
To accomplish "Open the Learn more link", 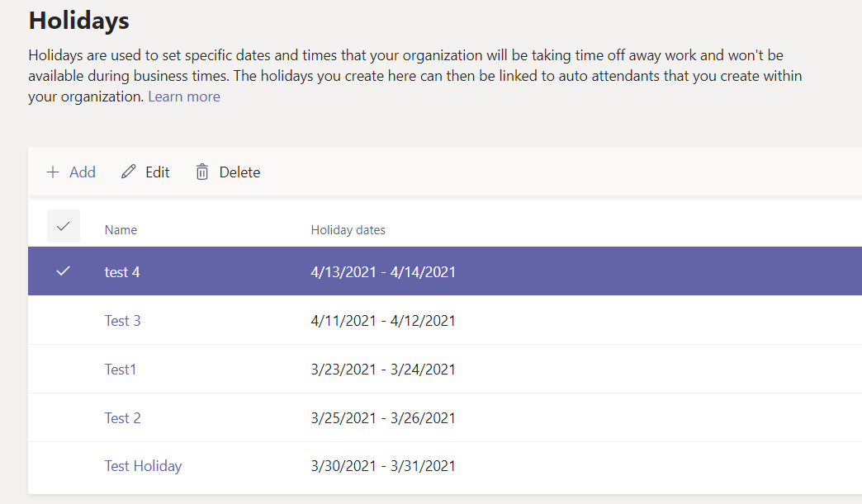I will [184, 97].
